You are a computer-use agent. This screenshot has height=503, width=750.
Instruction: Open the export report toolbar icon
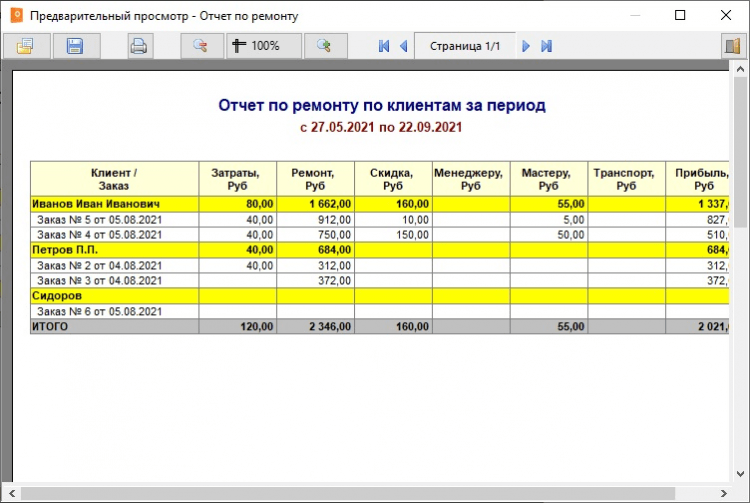coord(26,46)
